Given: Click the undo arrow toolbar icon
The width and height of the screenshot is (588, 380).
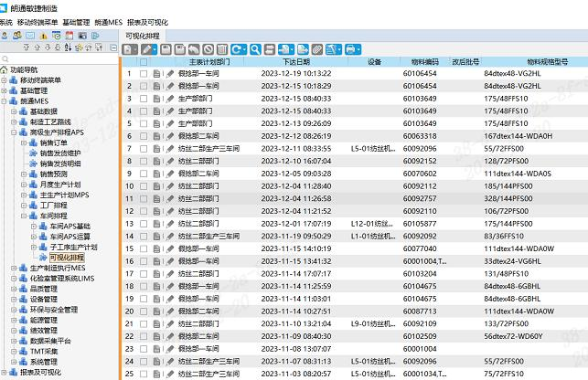Looking at the screenshot, I should 193,48.
